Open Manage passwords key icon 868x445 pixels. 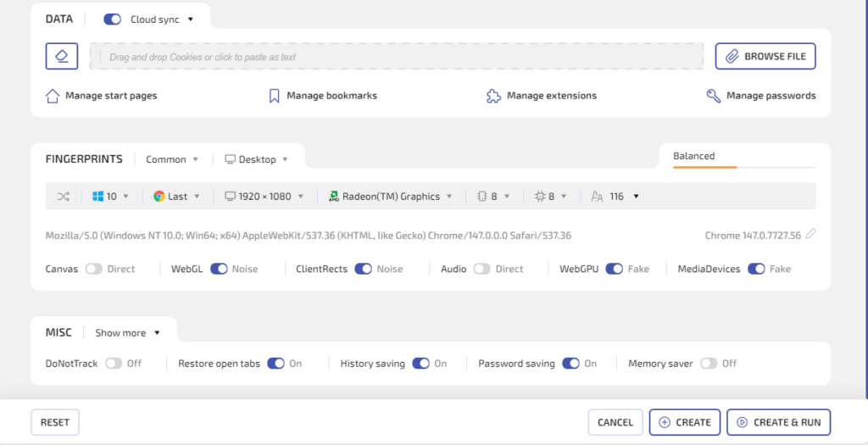714,96
